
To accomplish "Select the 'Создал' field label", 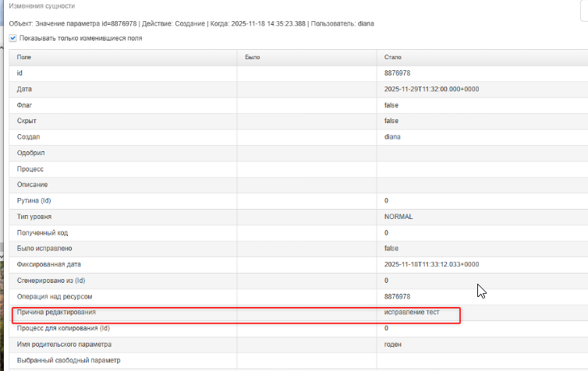I will [28, 136].
